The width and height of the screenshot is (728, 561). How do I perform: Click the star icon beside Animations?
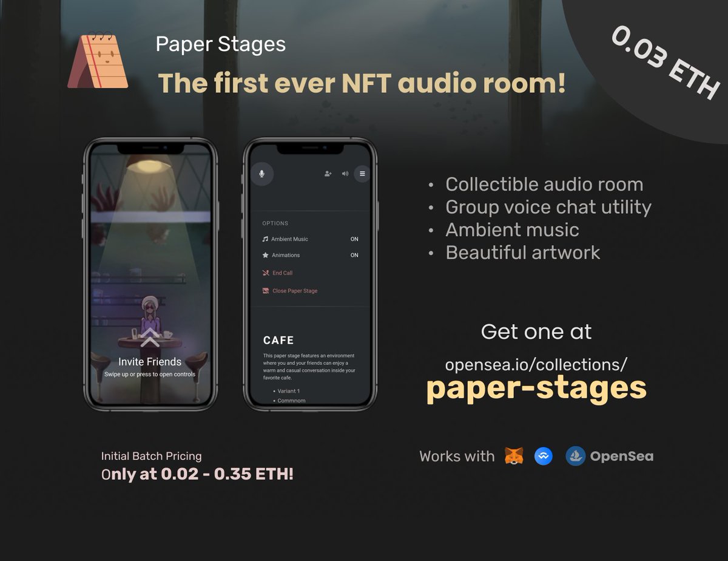pyautogui.click(x=265, y=255)
